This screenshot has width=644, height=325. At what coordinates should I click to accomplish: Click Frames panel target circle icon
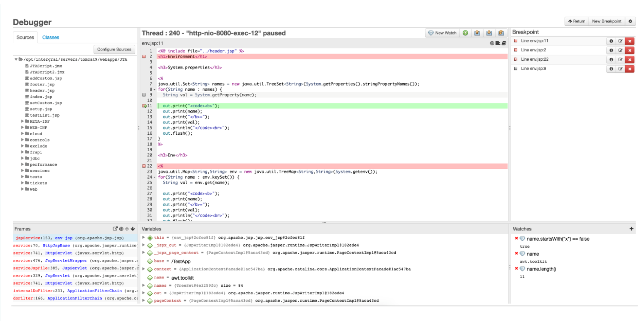click(121, 229)
